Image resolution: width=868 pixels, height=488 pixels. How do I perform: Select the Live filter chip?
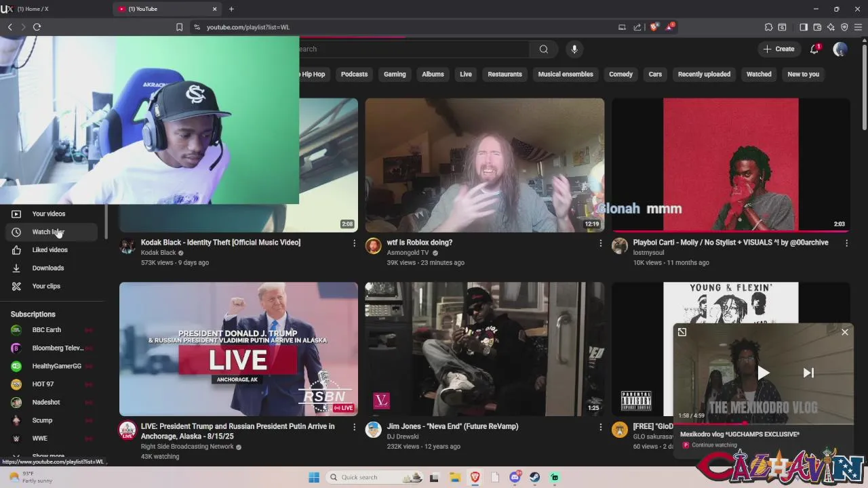click(466, 75)
